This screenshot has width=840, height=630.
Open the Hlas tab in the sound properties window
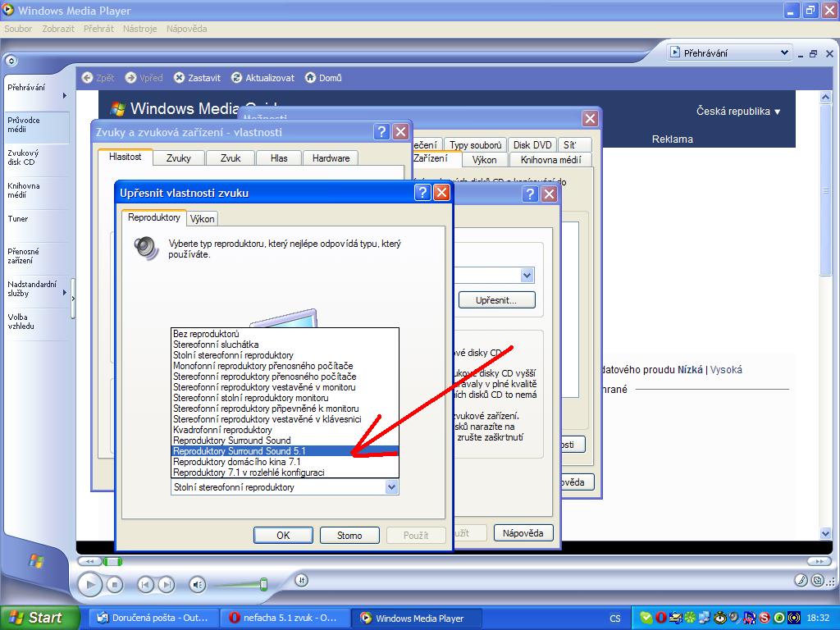point(279,158)
